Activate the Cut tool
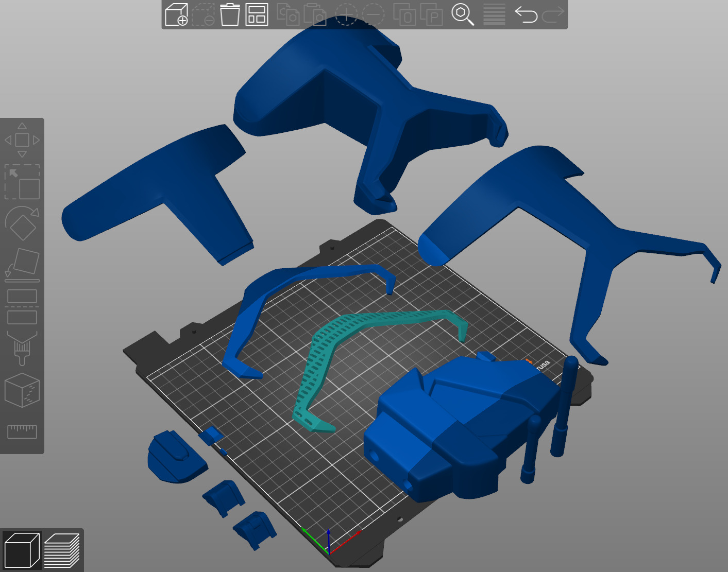 tap(22, 307)
